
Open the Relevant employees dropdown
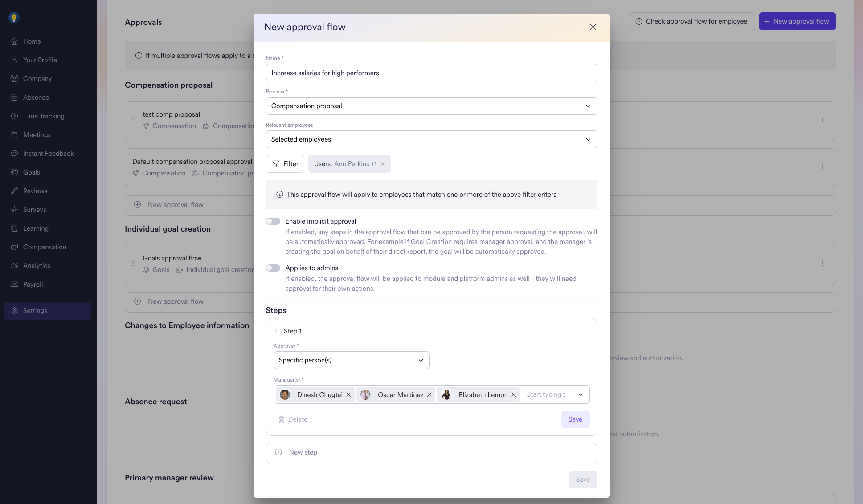pyautogui.click(x=431, y=139)
